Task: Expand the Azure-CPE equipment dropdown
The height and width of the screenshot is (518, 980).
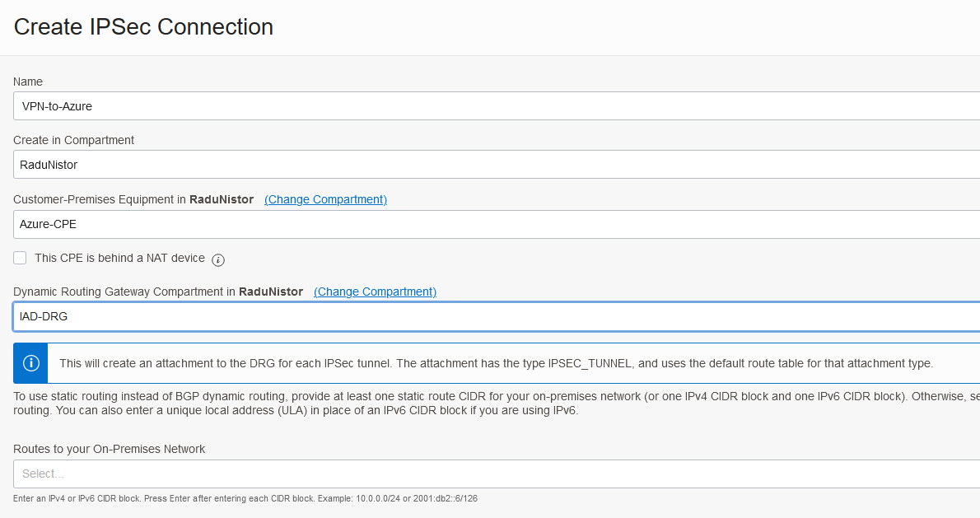Action: 496,224
